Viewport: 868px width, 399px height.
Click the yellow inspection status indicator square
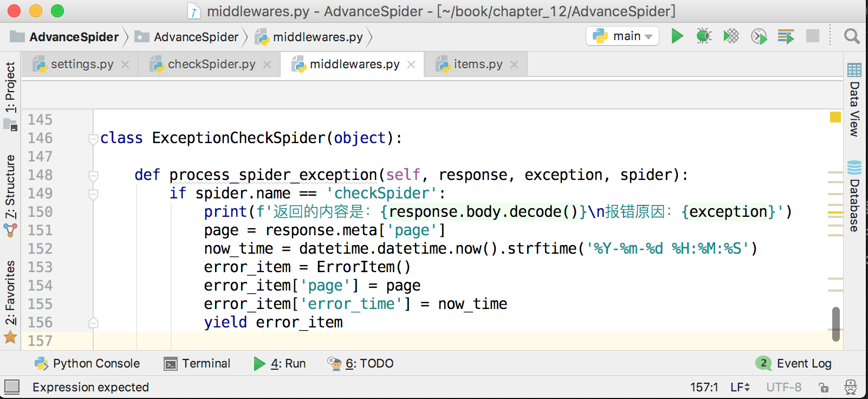click(x=835, y=117)
